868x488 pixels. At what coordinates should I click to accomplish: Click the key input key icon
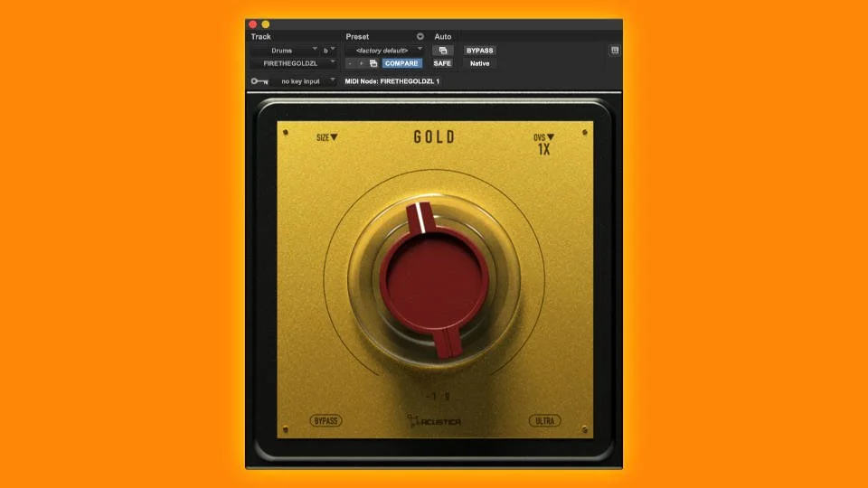[x=259, y=81]
